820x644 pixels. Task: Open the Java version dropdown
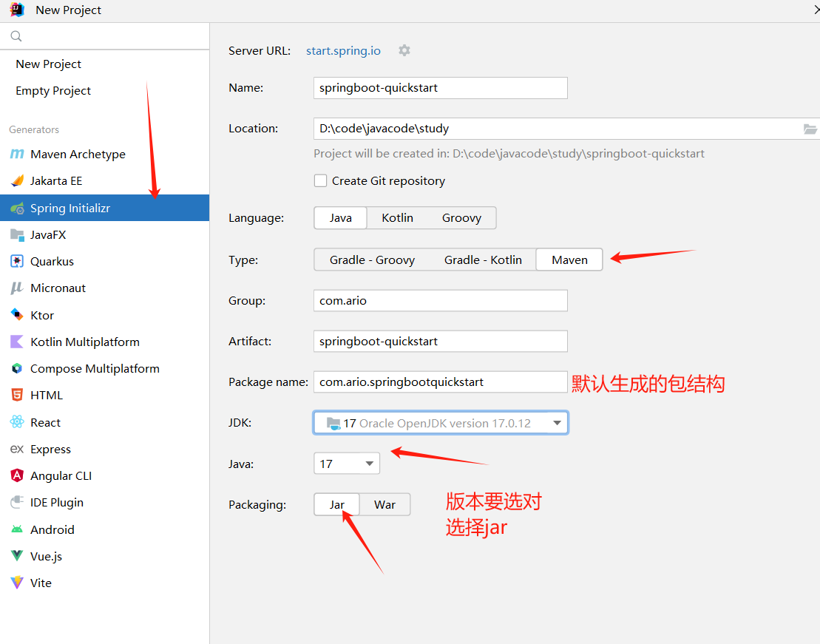point(347,464)
